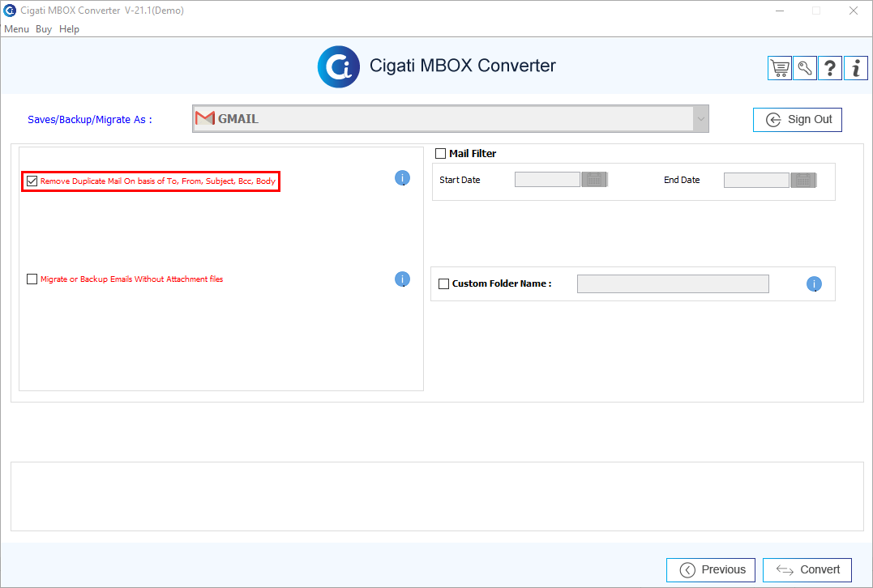873x588 pixels.
Task: Click the End Date input field
Action: 756,181
